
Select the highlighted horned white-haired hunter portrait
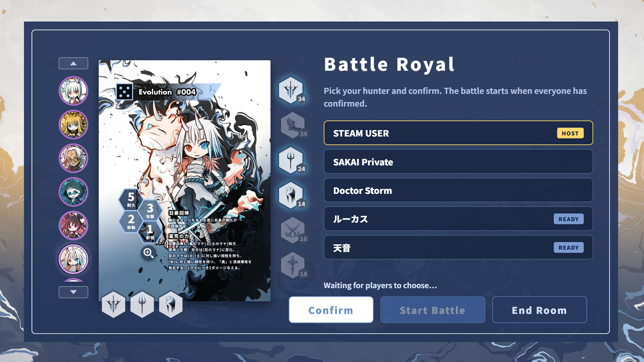click(x=73, y=259)
